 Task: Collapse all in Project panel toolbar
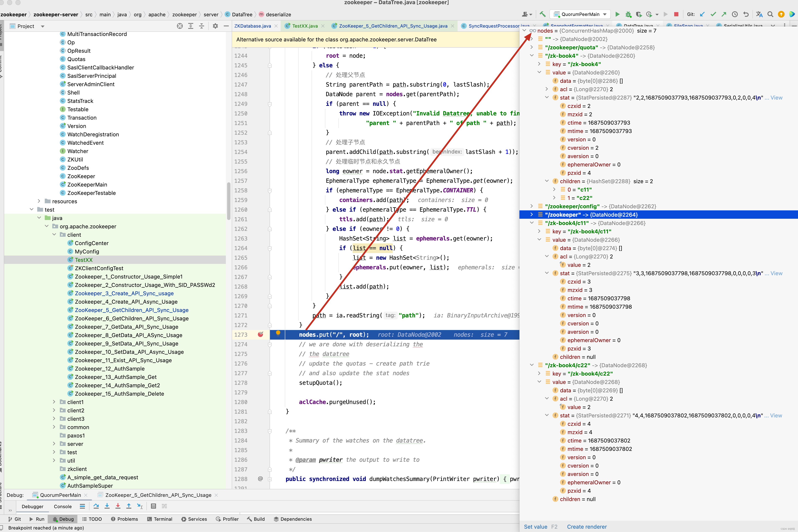tap(202, 26)
